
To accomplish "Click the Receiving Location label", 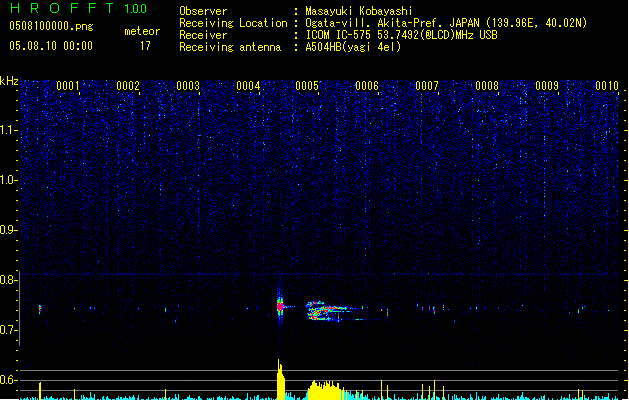I will (233, 23).
